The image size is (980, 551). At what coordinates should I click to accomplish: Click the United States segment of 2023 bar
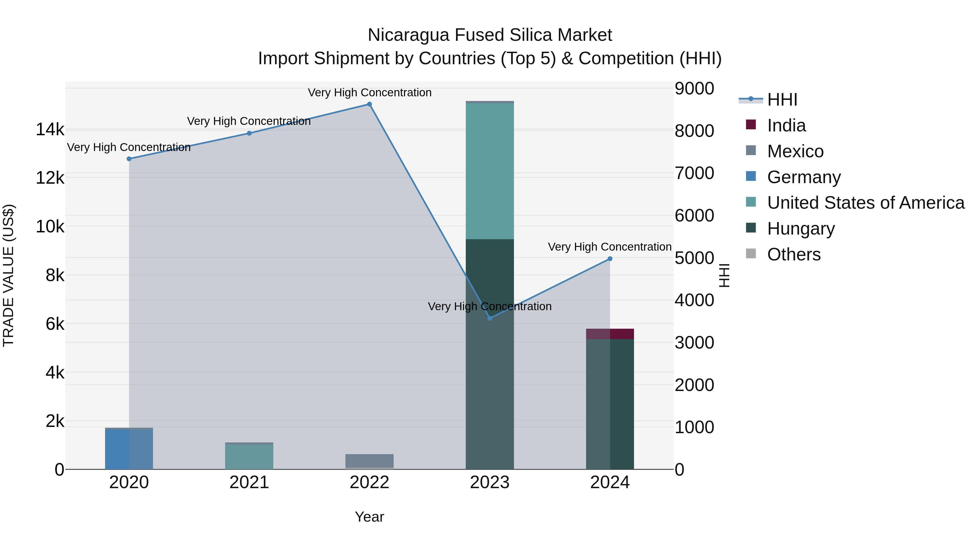pyautogui.click(x=490, y=171)
